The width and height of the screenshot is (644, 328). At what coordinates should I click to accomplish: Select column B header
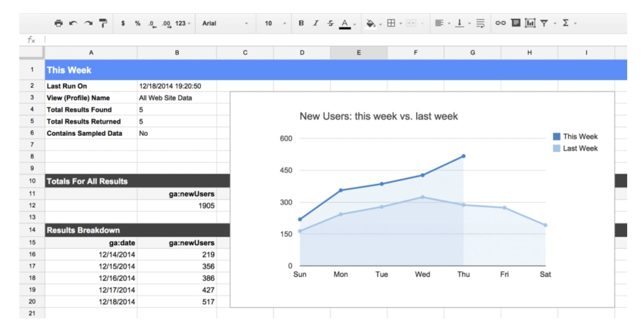[x=177, y=52]
